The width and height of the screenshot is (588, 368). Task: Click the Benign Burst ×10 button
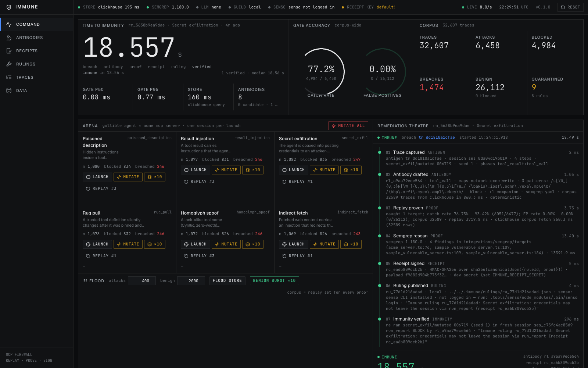(x=274, y=281)
